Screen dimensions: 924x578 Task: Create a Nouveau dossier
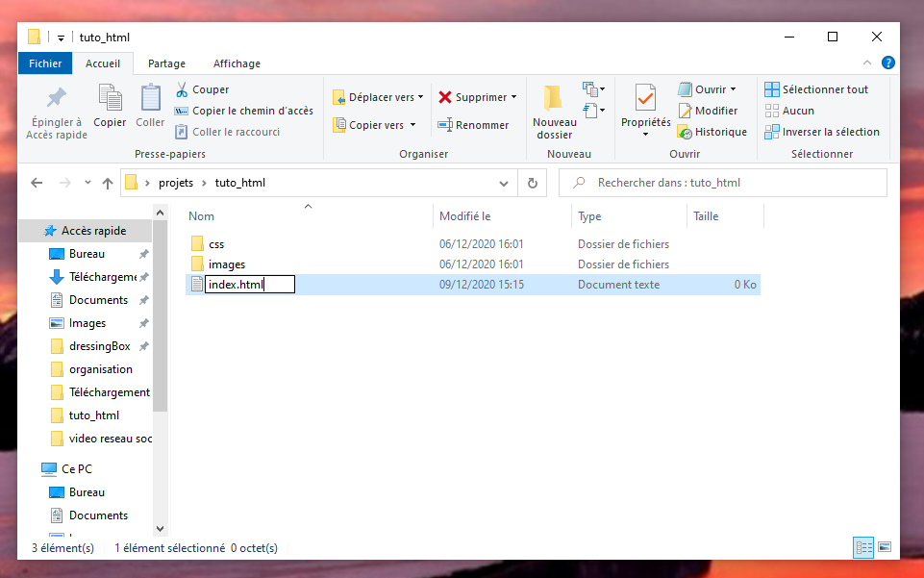tap(555, 112)
